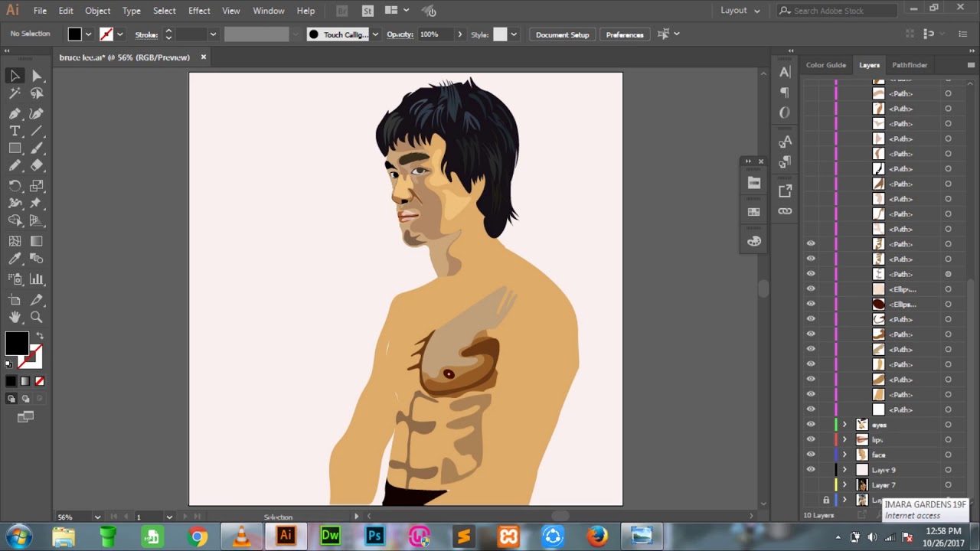This screenshot has width=980, height=551.
Task: Select the Rectangle tool
Action: (x=15, y=148)
